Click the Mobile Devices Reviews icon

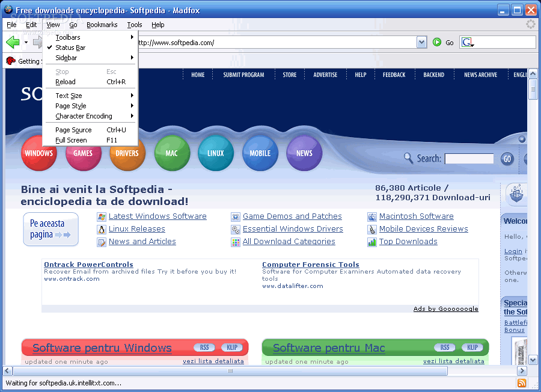pos(372,230)
